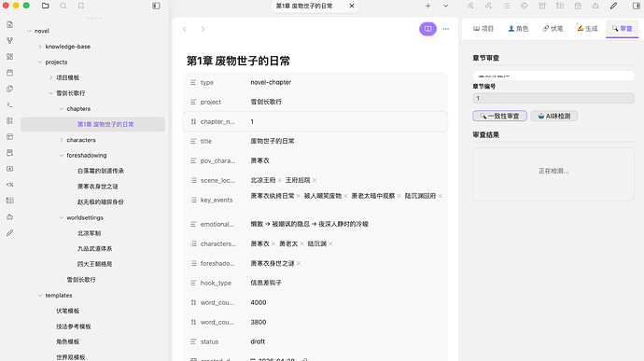
Task: Open the backlinks icon in top-right toolbar
Action: 470,6
